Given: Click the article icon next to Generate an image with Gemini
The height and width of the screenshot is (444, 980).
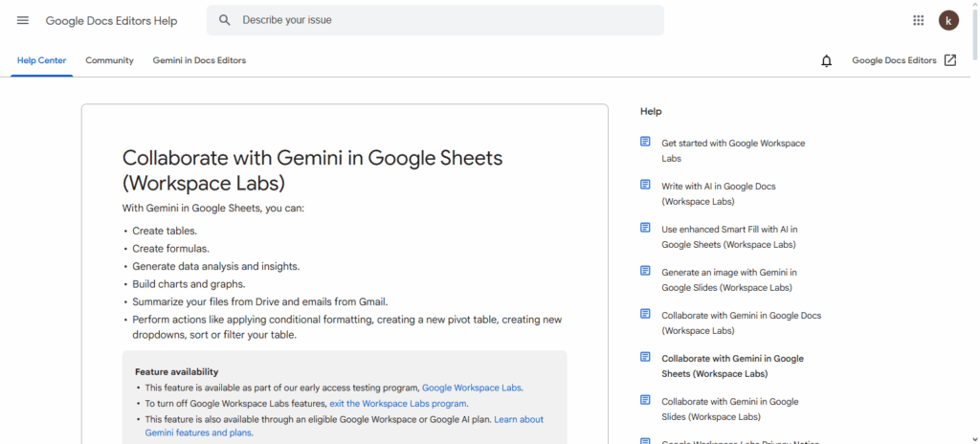Looking at the screenshot, I should pyautogui.click(x=646, y=271).
